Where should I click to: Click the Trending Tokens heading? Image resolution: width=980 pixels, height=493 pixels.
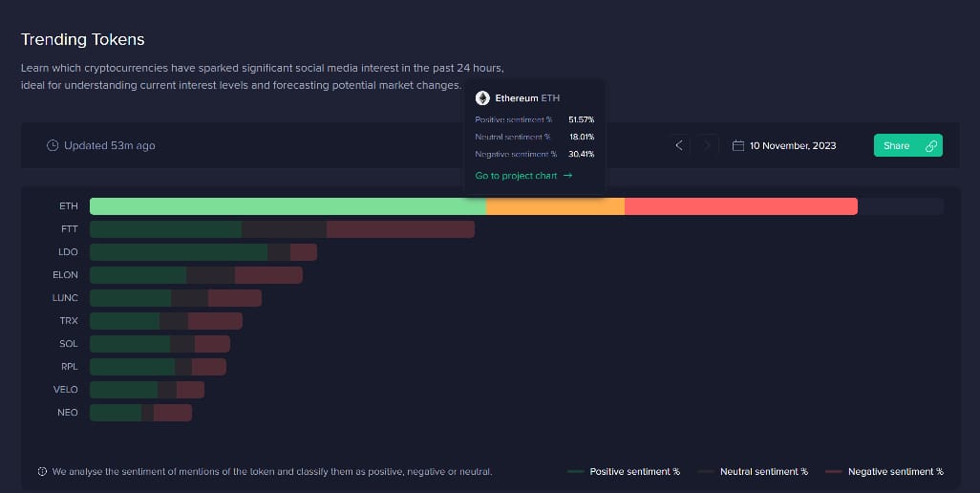pos(82,39)
